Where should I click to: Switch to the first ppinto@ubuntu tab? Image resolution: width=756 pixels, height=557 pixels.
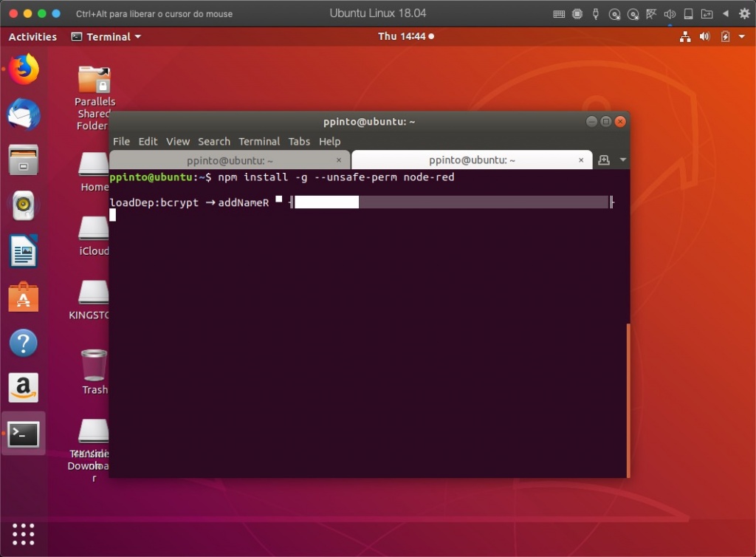click(230, 160)
